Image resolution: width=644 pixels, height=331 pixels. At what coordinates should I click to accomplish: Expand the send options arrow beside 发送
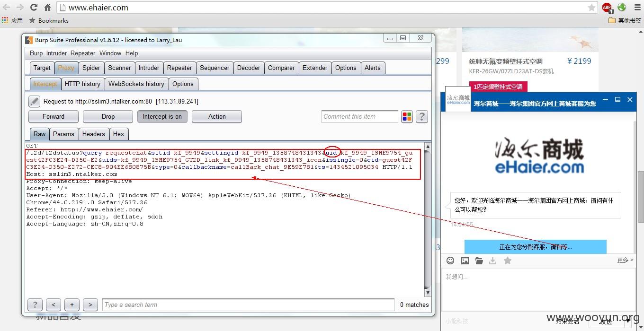coord(628,321)
